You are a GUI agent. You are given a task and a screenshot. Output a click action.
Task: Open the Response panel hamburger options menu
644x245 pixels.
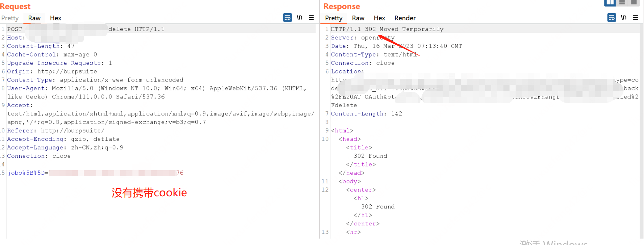pyautogui.click(x=636, y=18)
